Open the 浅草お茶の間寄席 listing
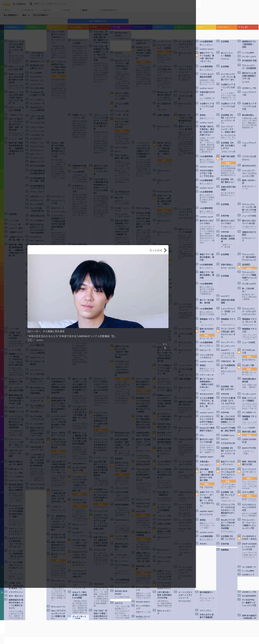Image resolution: width=259 pixels, height=644 pixels. click(228, 301)
